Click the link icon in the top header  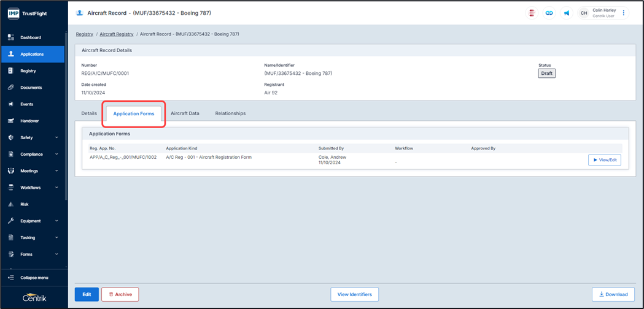tap(549, 13)
